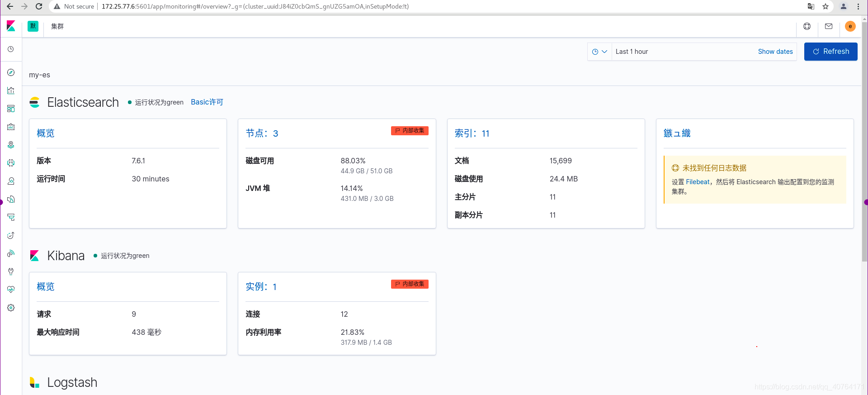This screenshot has height=395, width=868.
Task: Open Machine Learning from the sidebar
Action: (11, 163)
